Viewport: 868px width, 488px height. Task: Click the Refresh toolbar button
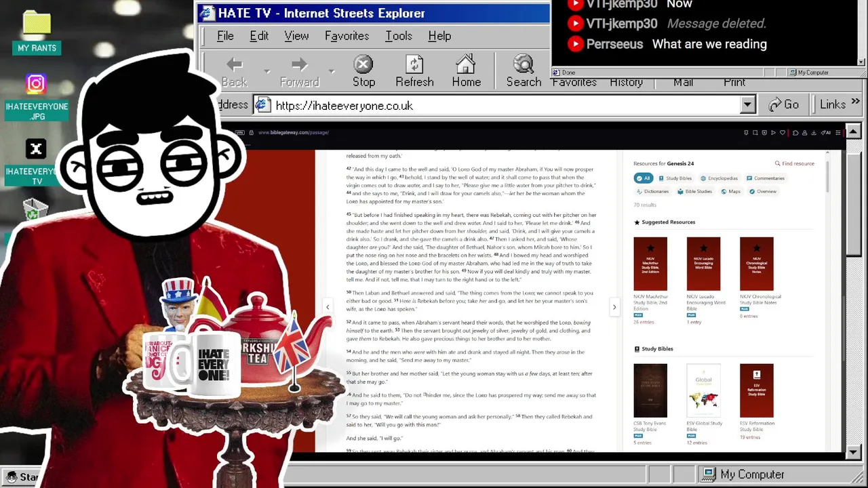pos(414,73)
